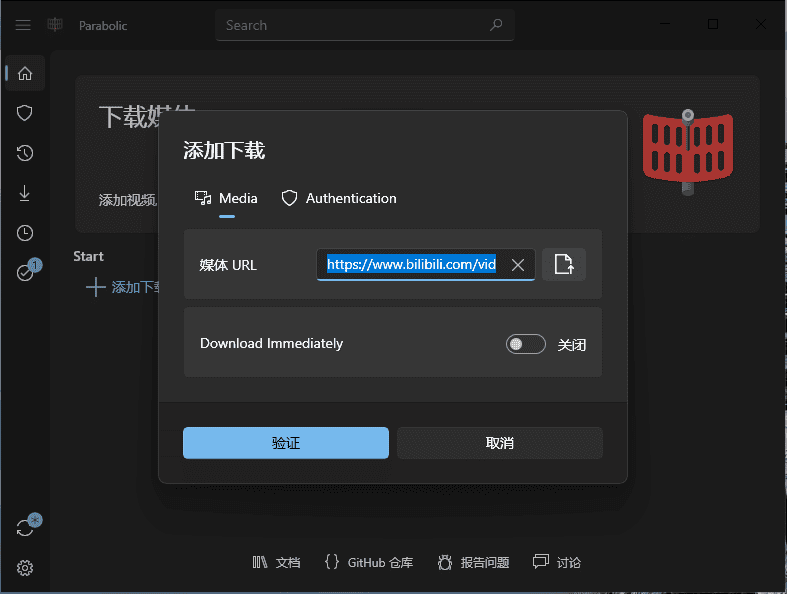
Task: Open the Keyring shield sidebar icon
Action: point(25,113)
